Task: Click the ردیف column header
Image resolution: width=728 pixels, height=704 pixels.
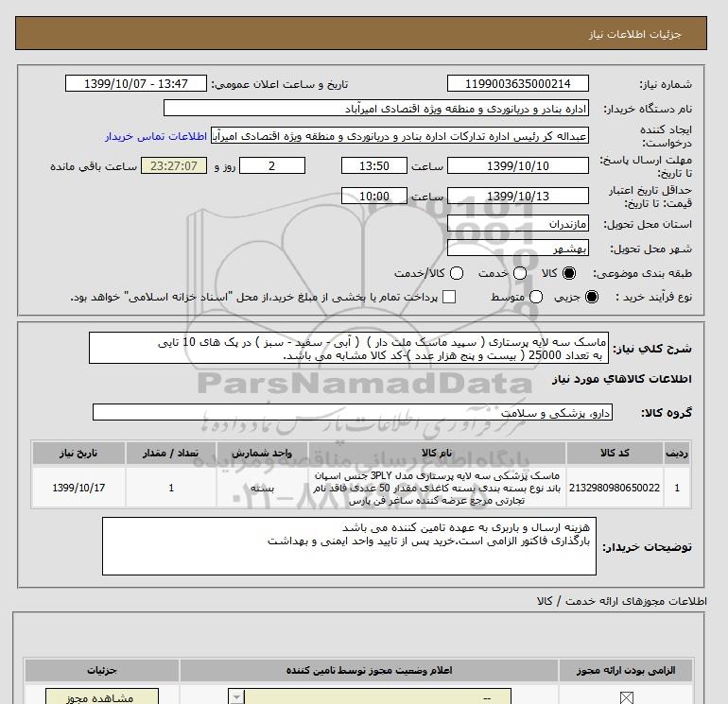Action: click(x=677, y=453)
